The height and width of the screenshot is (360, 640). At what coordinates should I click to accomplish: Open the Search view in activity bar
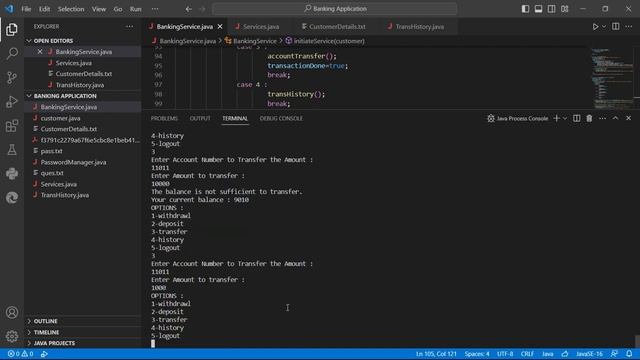pyautogui.click(x=12, y=53)
